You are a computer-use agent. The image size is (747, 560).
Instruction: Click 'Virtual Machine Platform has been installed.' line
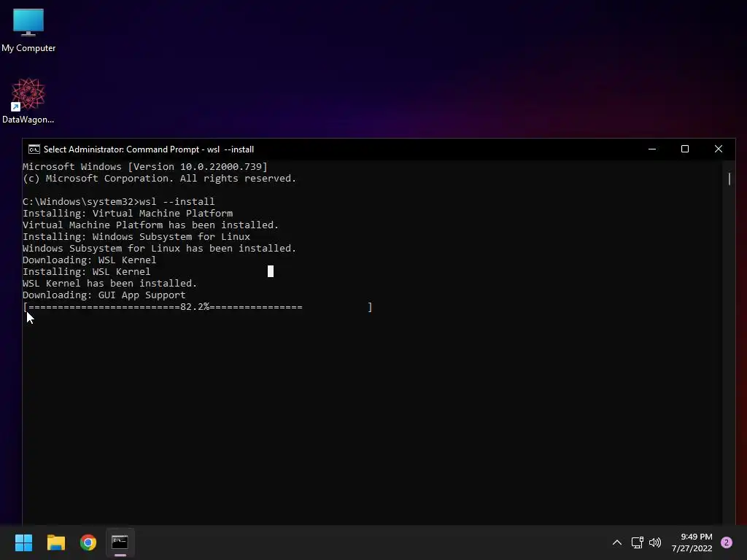[150, 225]
